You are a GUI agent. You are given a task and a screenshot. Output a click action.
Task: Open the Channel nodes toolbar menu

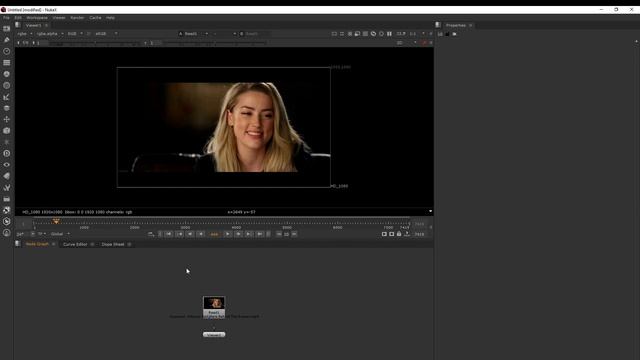point(7,63)
